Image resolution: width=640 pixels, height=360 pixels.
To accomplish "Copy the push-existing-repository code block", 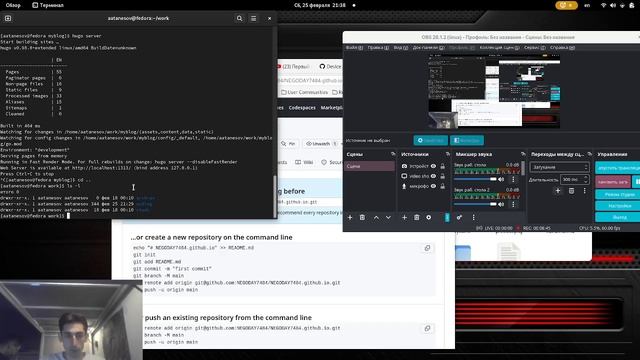I will 427,329.
